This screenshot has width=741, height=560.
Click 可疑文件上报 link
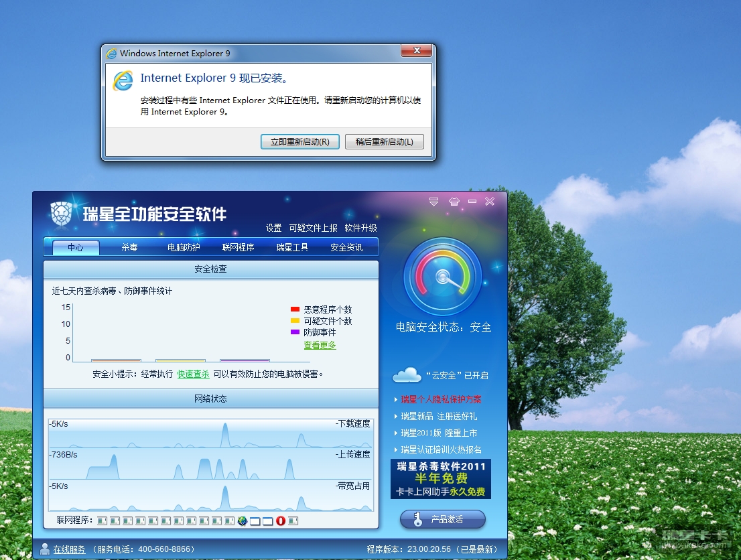coord(314,228)
